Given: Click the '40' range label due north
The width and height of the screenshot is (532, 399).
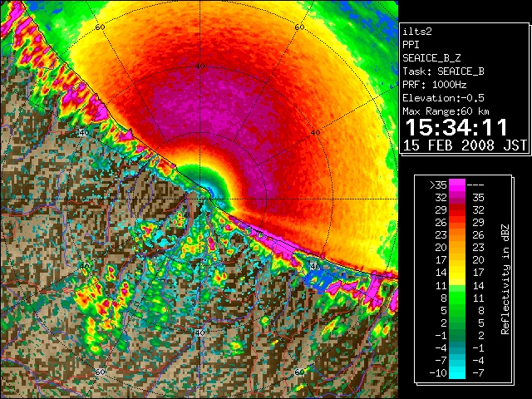Looking at the screenshot, I should click(199, 66).
